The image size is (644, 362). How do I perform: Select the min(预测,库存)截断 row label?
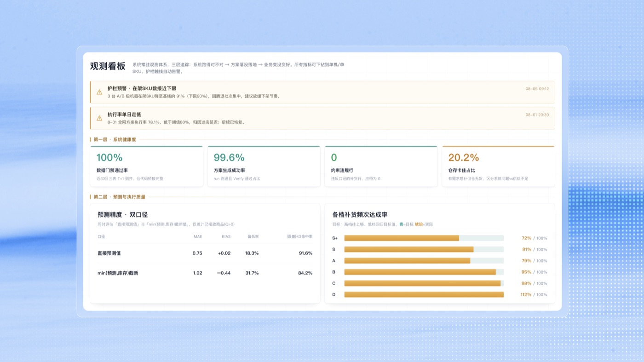pos(118,273)
